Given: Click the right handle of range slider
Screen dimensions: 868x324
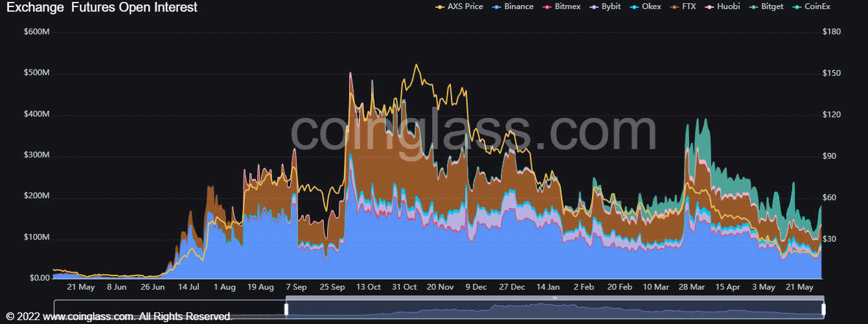Looking at the screenshot, I should [823, 309].
